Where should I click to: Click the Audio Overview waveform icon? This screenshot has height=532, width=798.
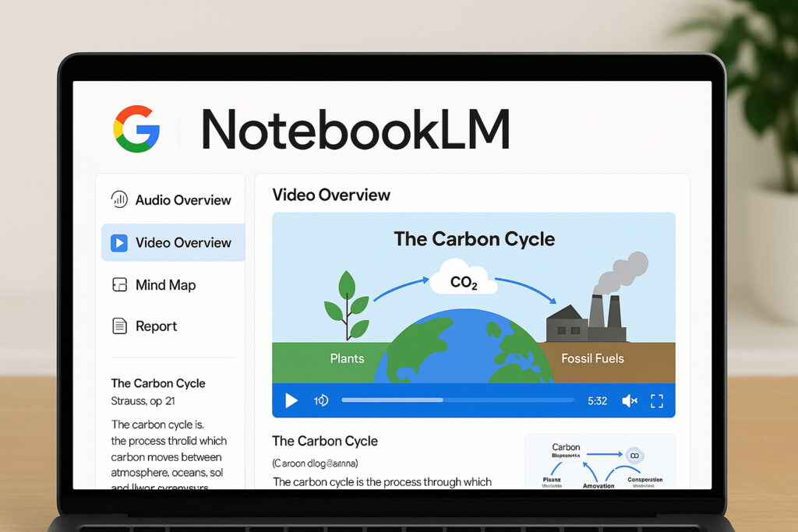[119, 199]
